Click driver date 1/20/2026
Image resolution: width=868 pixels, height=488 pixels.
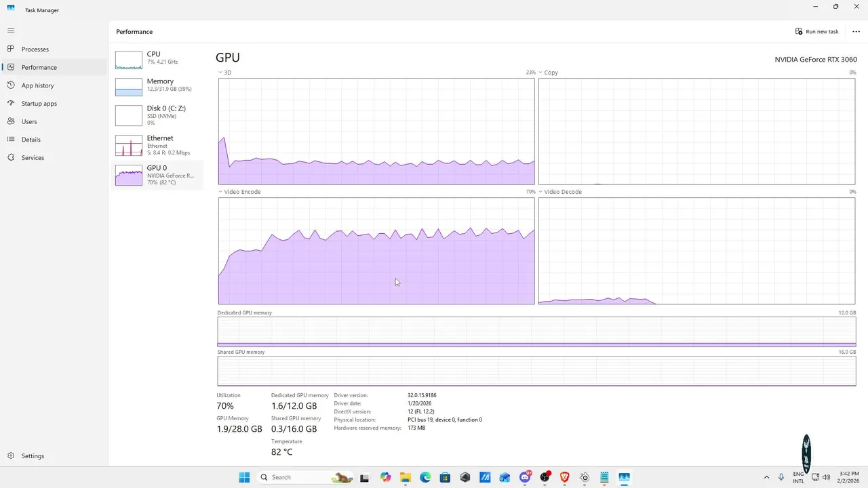coord(420,403)
